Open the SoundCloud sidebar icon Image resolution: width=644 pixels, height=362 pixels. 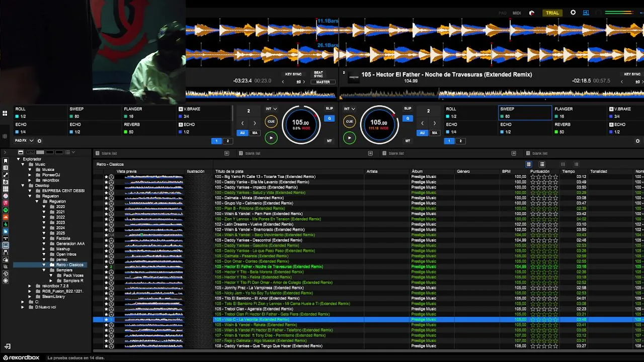pyautogui.click(x=6, y=217)
